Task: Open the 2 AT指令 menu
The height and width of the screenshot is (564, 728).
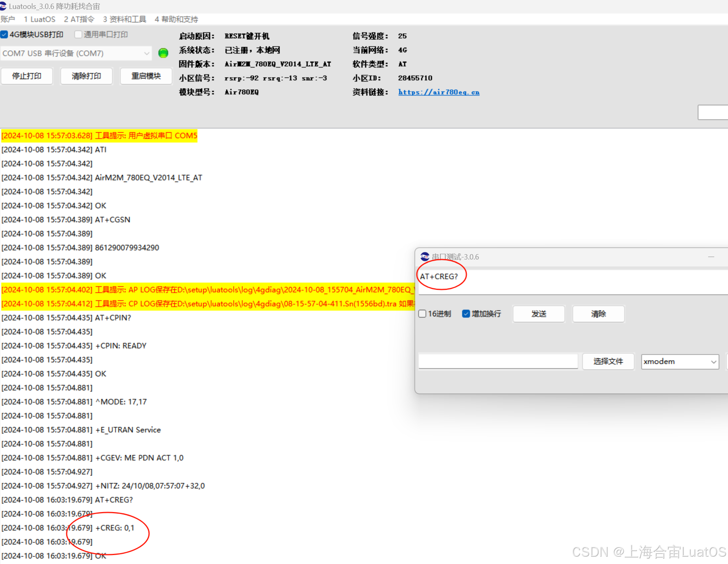Action: click(79, 19)
